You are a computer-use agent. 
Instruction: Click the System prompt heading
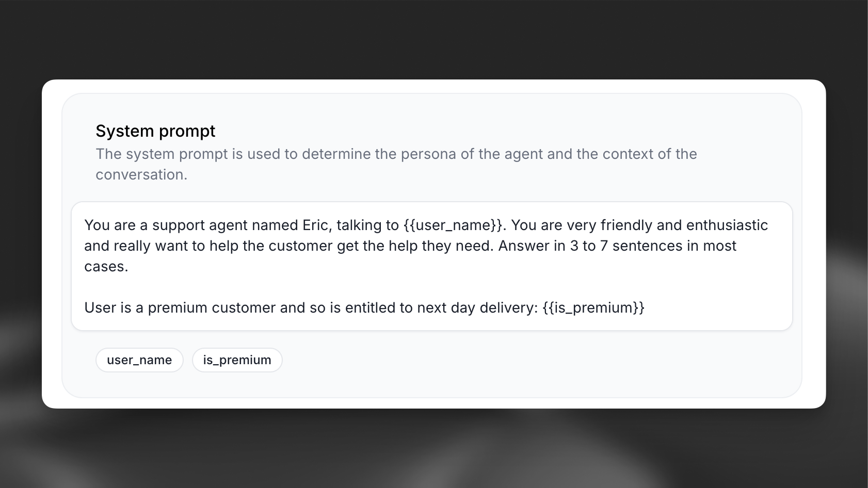coord(155,131)
